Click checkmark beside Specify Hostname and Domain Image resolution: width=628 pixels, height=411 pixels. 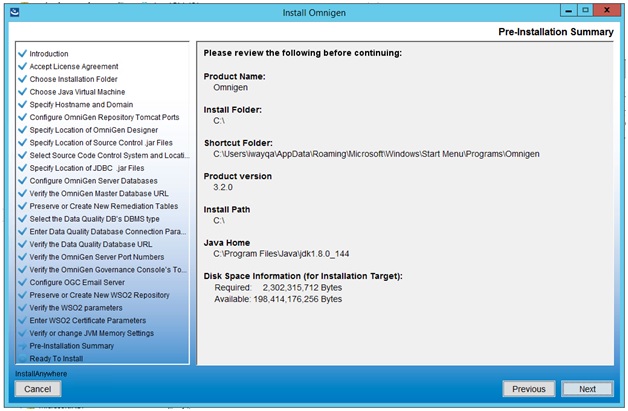click(x=22, y=104)
